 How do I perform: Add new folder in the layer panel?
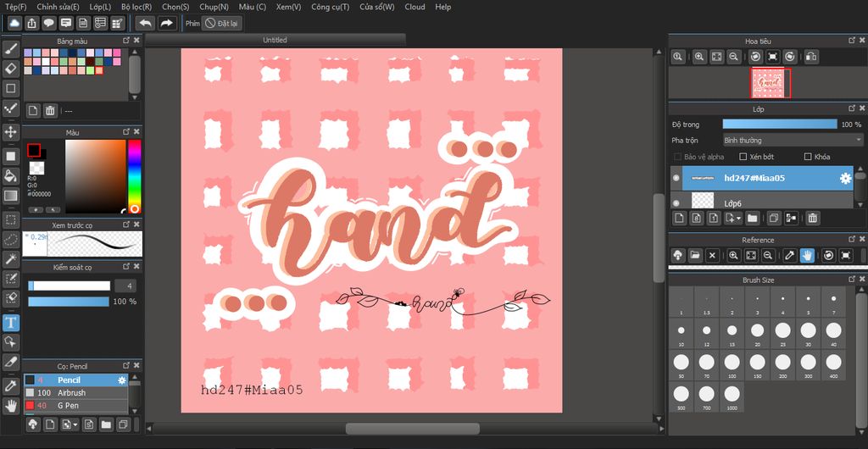point(753,218)
